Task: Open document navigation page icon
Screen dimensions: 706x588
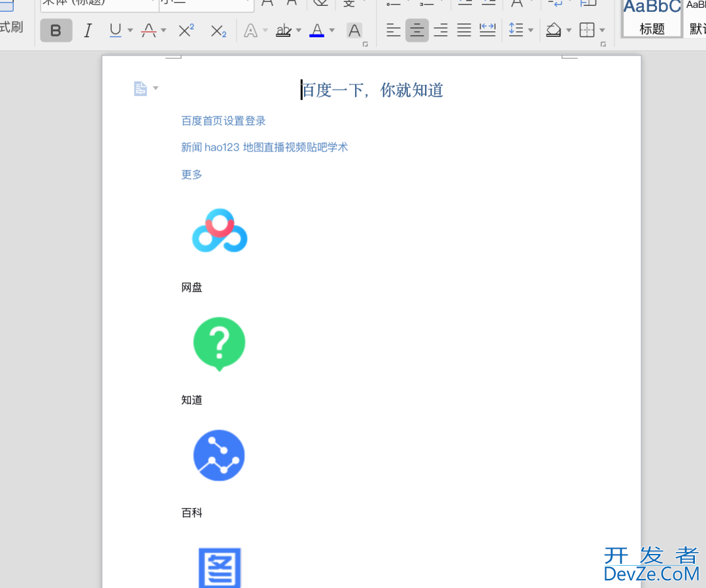Action: tap(140, 88)
